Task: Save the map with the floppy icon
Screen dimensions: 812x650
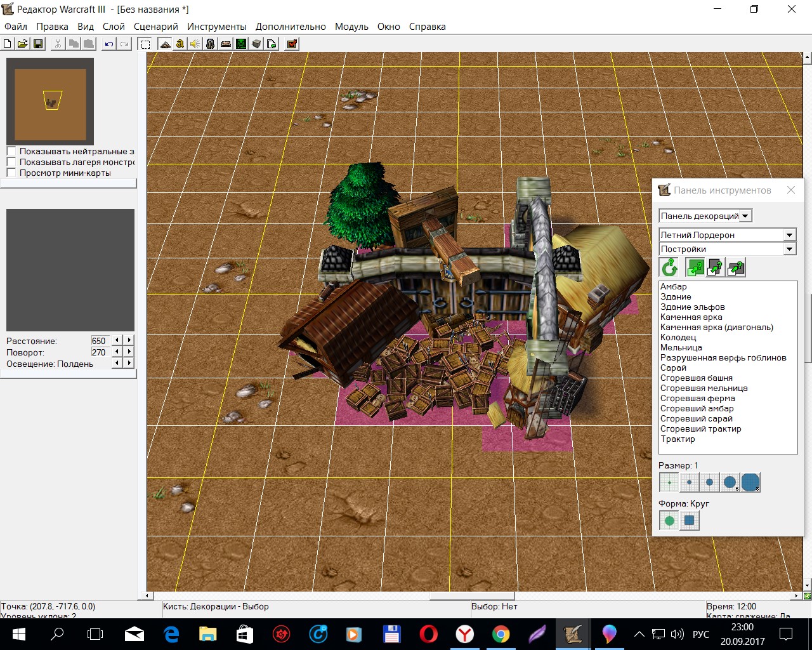Action: (x=37, y=44)
